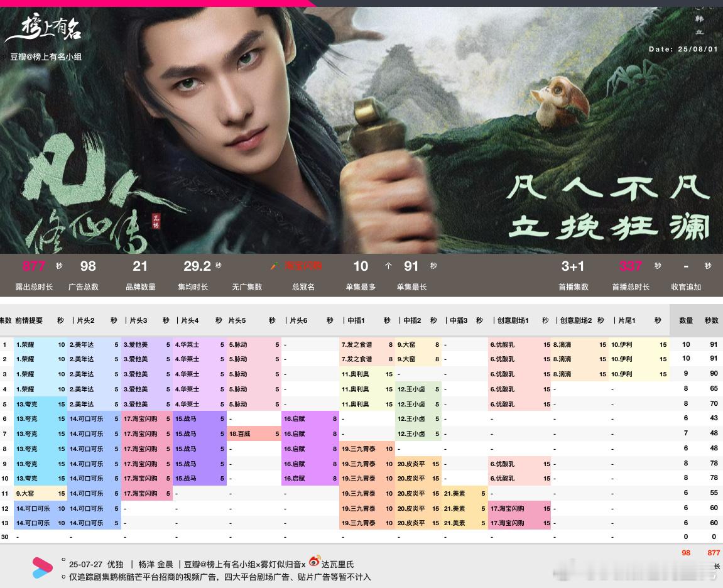Click the 凡人不凡 slogan text

[x=607, y=188]
